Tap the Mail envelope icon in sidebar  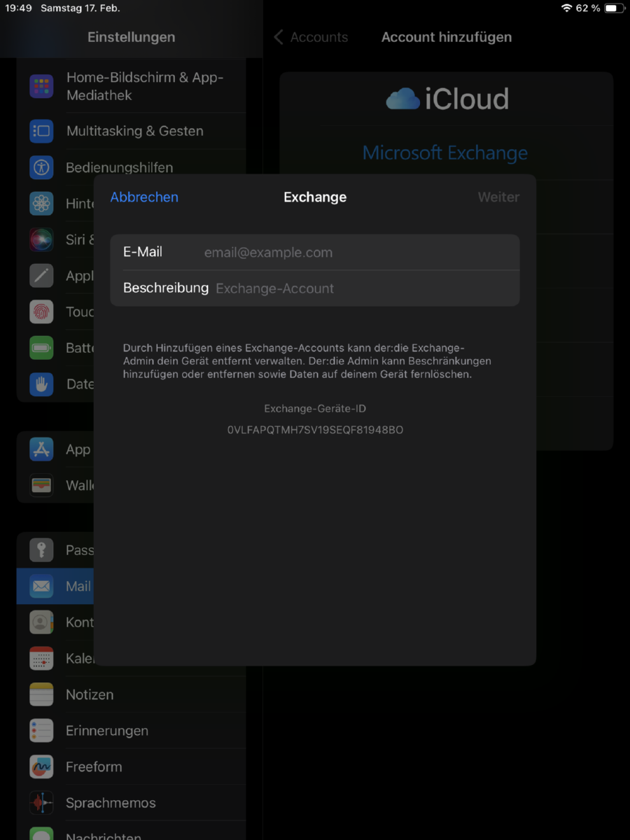[x=42, y=587]
